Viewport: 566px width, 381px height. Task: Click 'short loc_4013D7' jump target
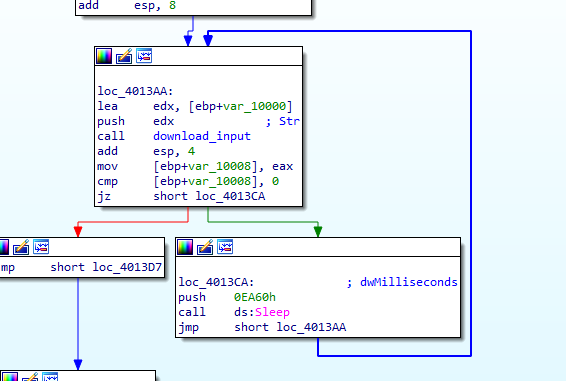pyautogui.click(x=106, y=267)
